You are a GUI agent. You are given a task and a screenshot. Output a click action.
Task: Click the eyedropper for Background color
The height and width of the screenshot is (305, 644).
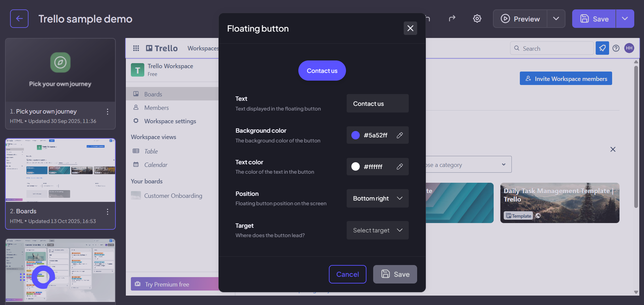pos(400,135)
